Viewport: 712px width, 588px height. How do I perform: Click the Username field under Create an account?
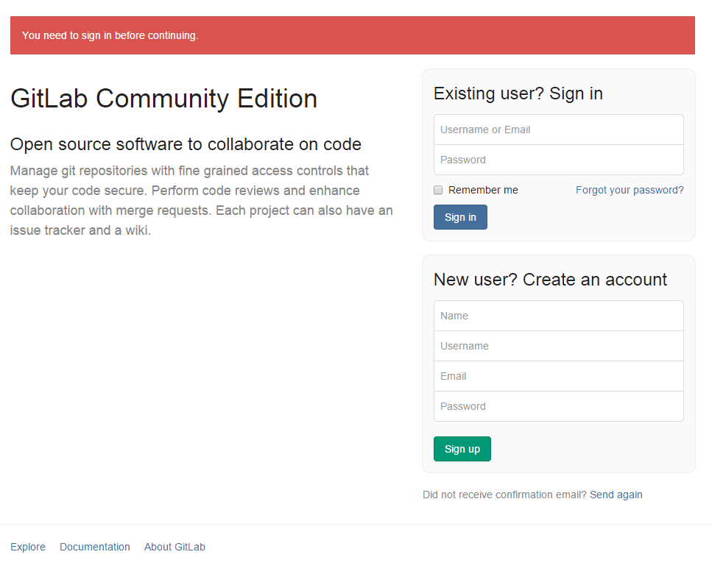pyautogui.click(x=559, y=346)
